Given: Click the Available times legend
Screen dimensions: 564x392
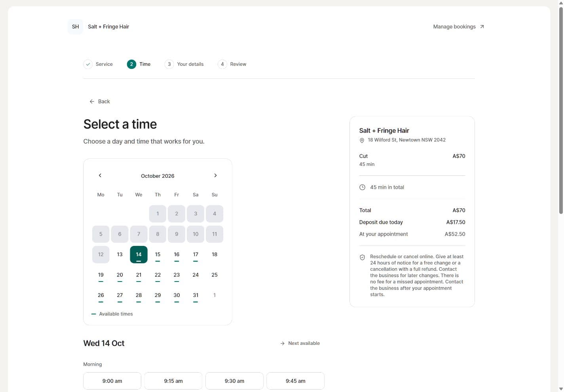Looking at the screenshot, I should tap(112, 314).
